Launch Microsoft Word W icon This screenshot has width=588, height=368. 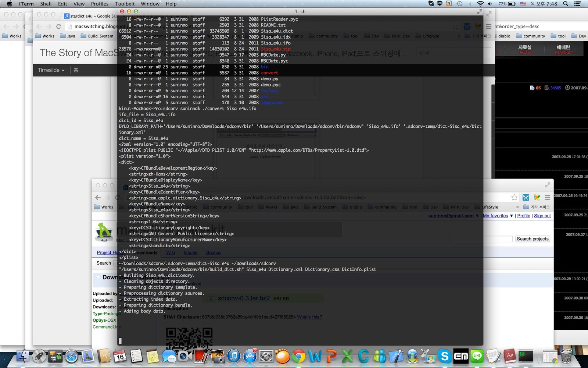point(315,356)
